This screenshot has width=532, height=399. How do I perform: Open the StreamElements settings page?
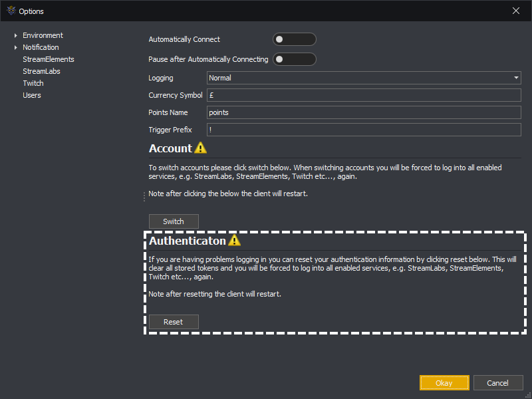(x=48, y=59)
